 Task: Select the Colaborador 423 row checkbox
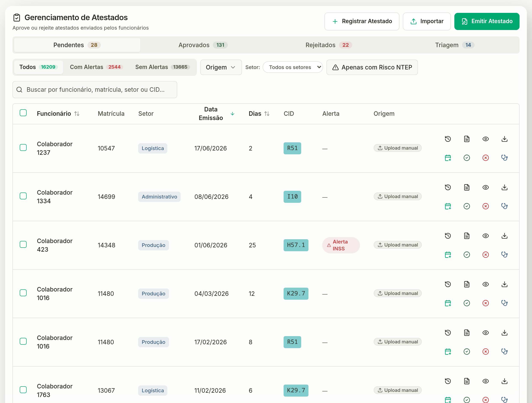23,244
